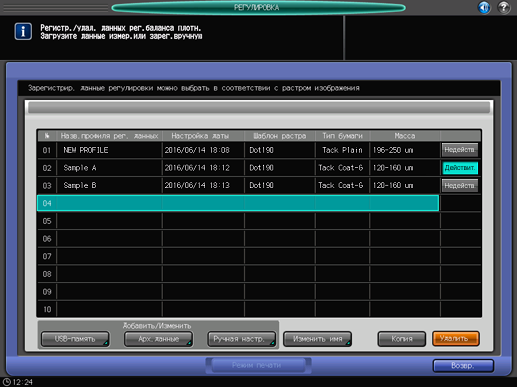Click the blue information icon

coord(23,32)
